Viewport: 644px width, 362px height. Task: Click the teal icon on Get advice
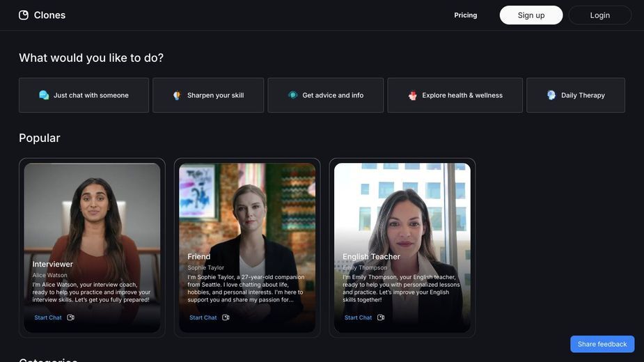pyautogui.click(x=292, y=95)
